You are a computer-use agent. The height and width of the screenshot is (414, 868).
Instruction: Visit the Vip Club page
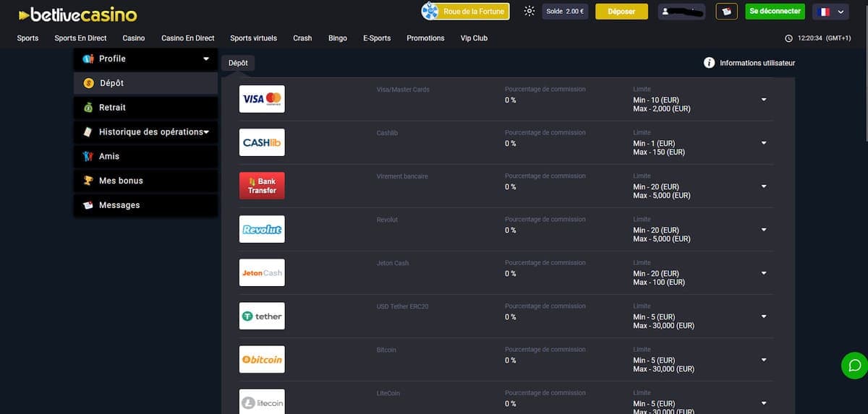[474, 38]
